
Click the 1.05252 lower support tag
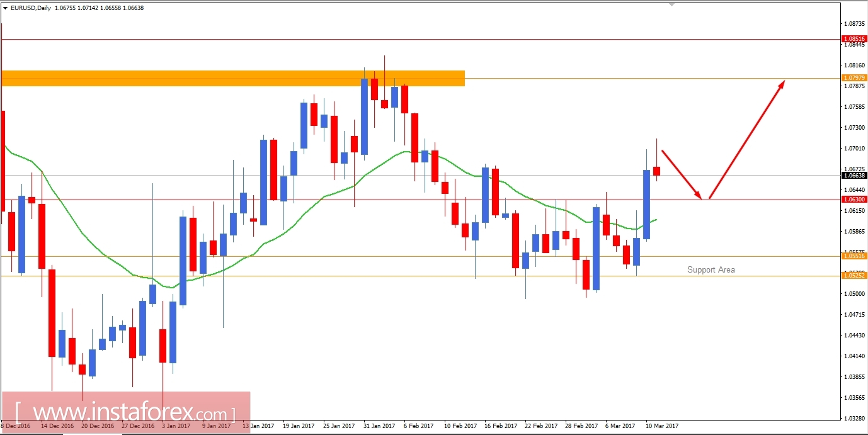854,275
